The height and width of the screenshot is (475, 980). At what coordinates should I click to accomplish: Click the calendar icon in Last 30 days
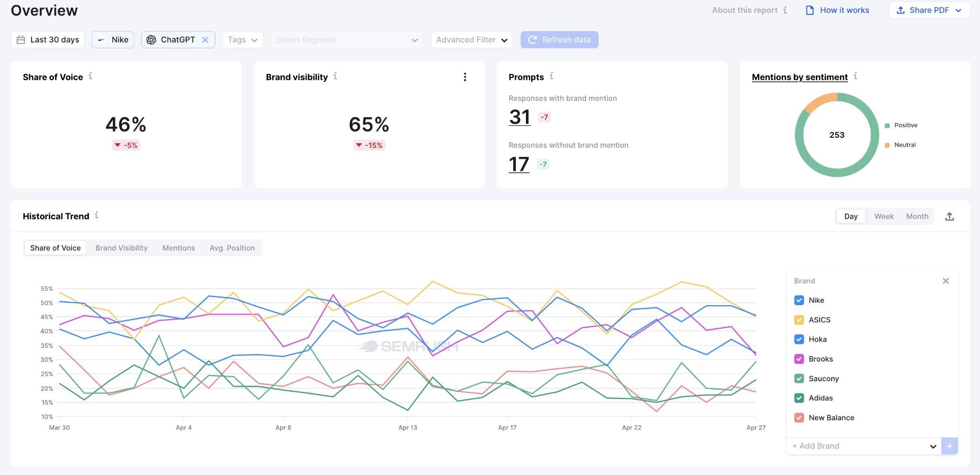click(x=21, y=40)
